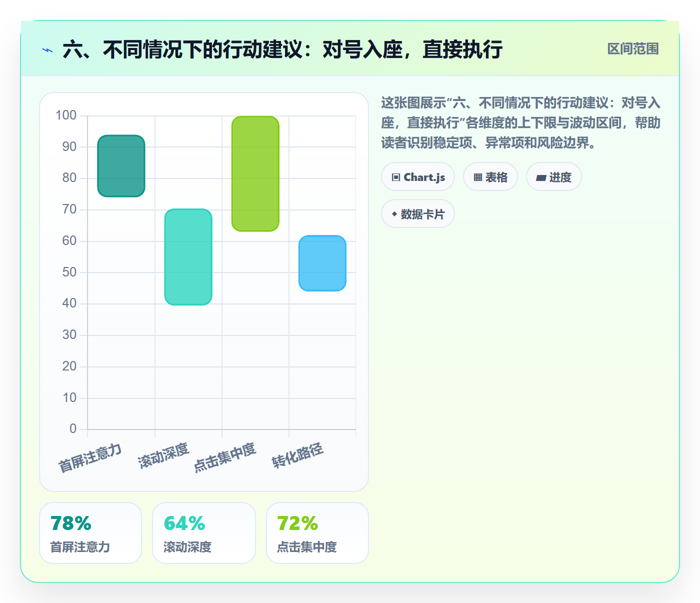Click the blue 转化路径 range bar
The image size is (700, 603).
point(322,263)
